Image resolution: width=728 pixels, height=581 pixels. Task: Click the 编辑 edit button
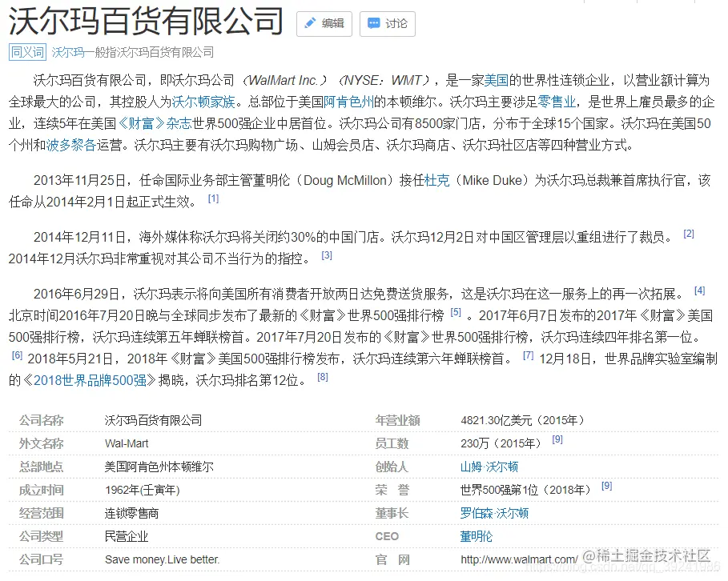click(324, 24)
